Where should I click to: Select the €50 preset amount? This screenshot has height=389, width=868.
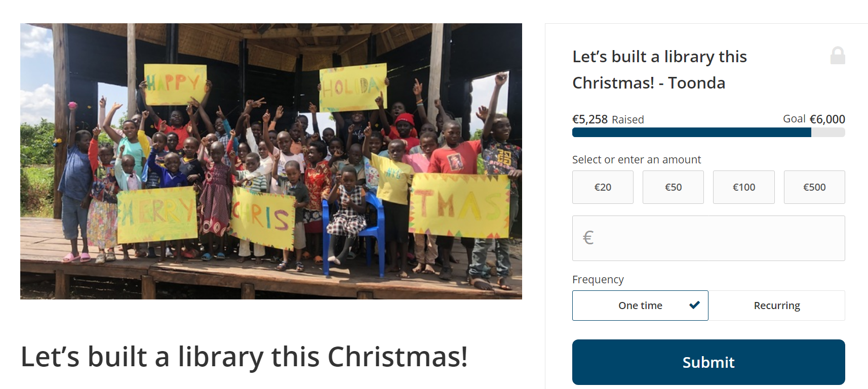pos(673,187)
